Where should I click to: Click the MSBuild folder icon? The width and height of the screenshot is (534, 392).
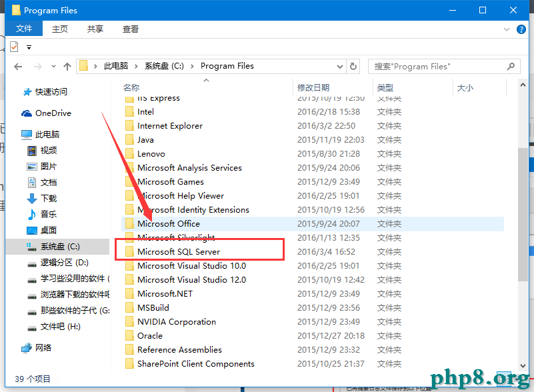coord(129,307)
